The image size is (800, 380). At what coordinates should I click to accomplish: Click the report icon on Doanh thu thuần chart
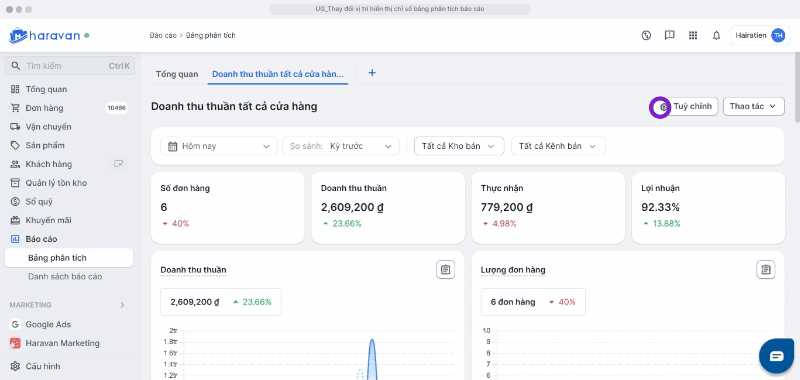point(445,269)
